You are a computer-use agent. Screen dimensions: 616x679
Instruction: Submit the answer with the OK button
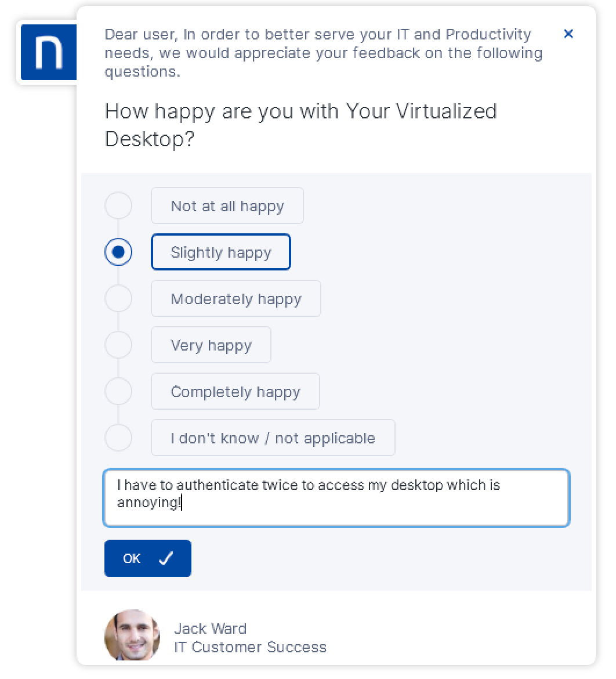[x=147, y=558]
